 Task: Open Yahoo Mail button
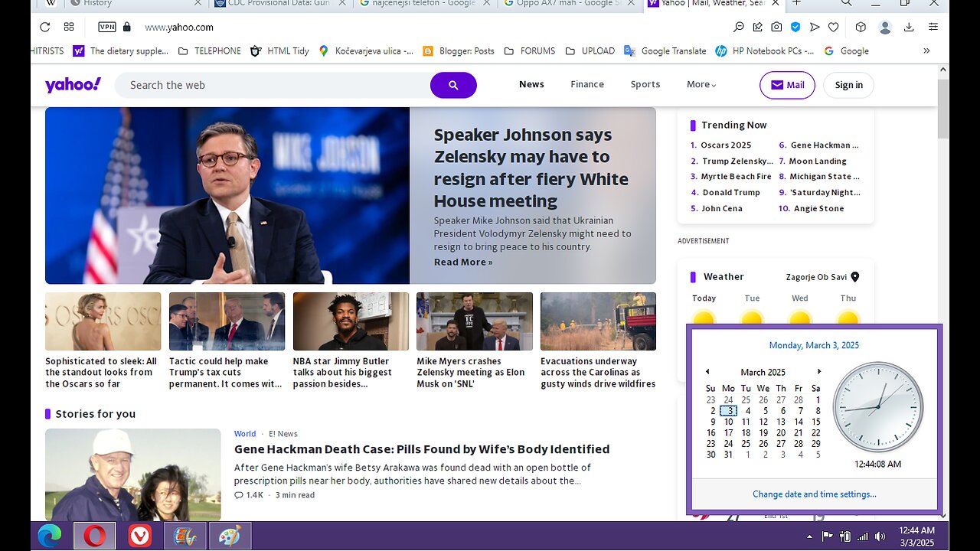click(787, 85)
